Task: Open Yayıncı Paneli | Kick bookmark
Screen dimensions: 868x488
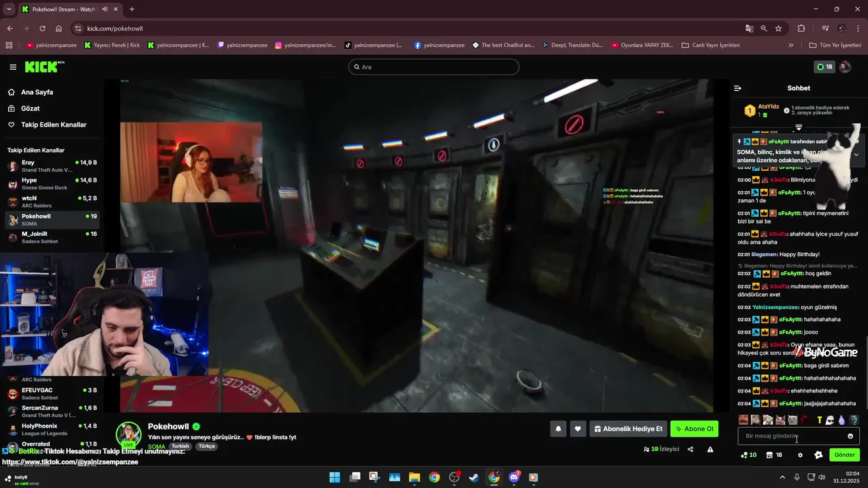Action: pos(112,45)
